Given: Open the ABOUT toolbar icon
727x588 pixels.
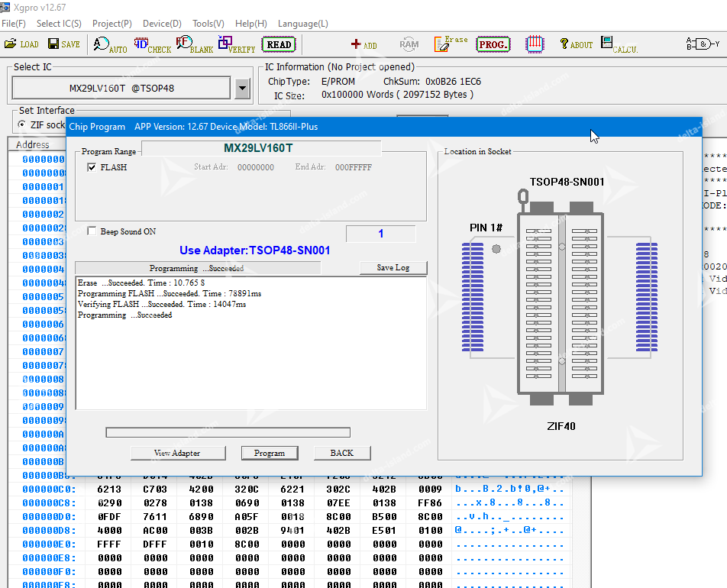Looking at the screenshot, I should [577, 44].
